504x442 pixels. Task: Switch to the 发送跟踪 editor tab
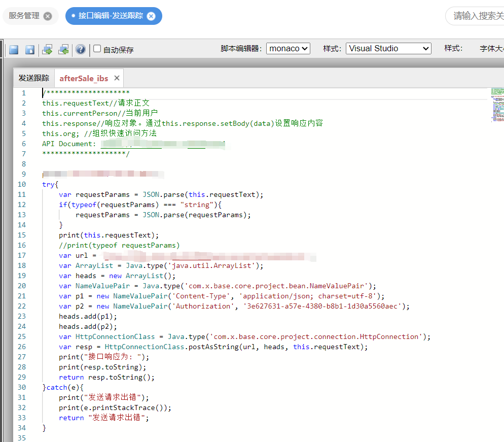[34, 78]
